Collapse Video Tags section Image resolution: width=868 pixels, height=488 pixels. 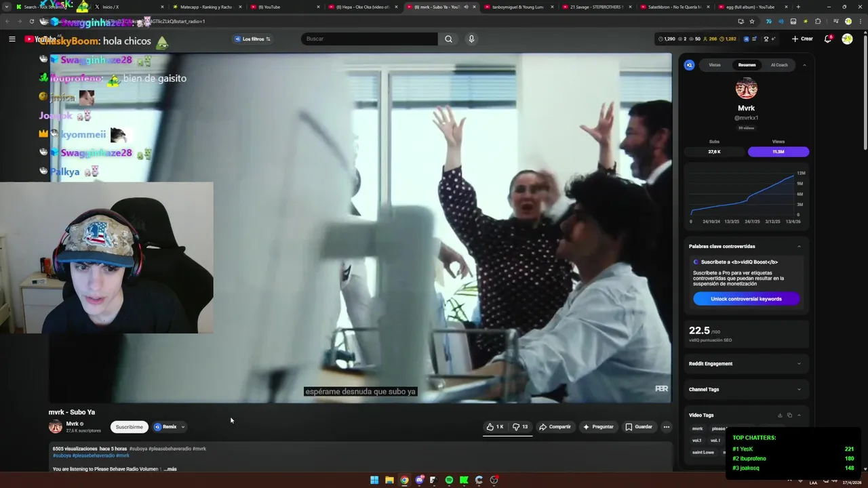(x=799, y=415)
